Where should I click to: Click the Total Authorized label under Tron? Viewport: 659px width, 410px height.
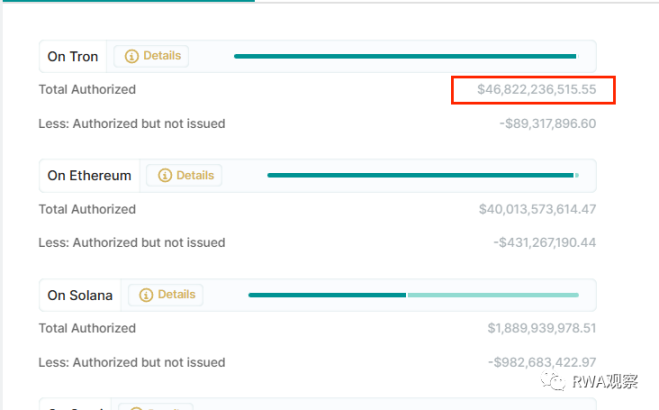pos(87,90)
